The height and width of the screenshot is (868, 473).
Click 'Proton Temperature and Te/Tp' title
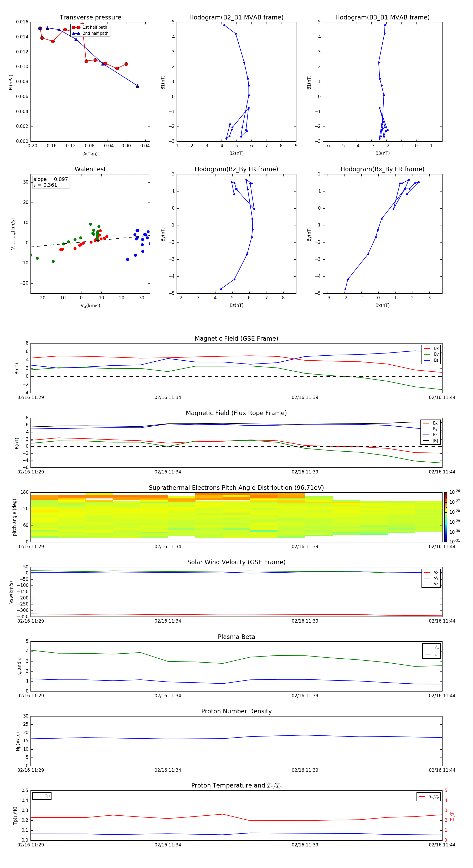(x=236, y=786)
